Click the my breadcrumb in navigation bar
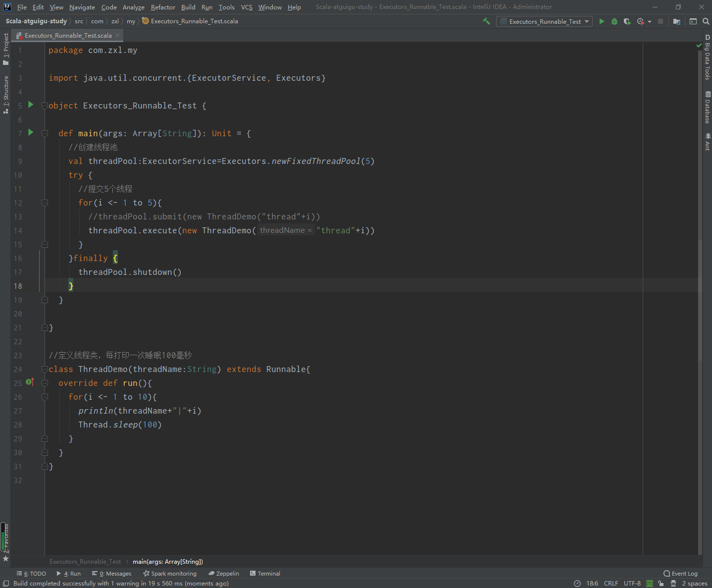Viewport: 712px width, 588px height. click(x=131, y=21)
